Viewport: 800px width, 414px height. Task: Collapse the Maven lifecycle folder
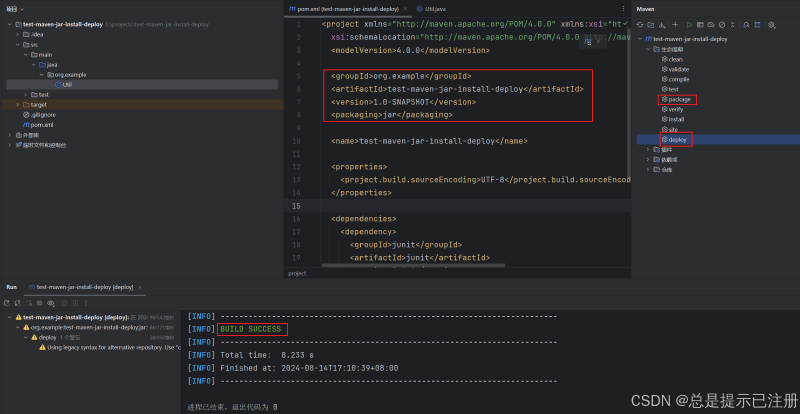648,49
